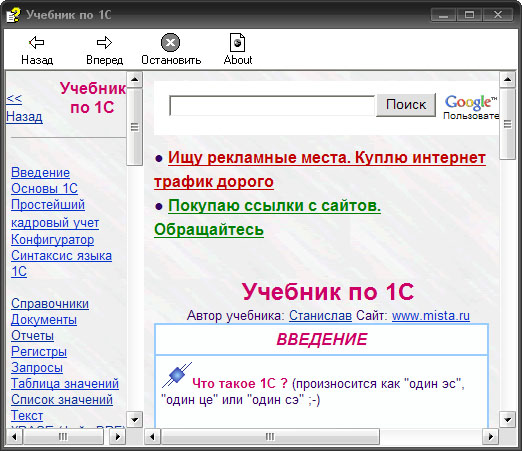The image size is (522, 451).
Task: Click the sidebar Учебник по 1С title
Action: tap(93, 98)
